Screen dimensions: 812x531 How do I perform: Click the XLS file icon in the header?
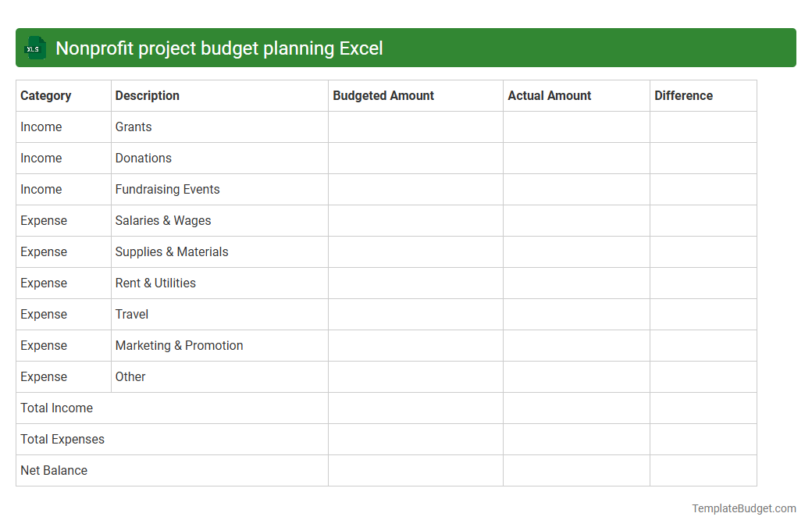(34, 48)
